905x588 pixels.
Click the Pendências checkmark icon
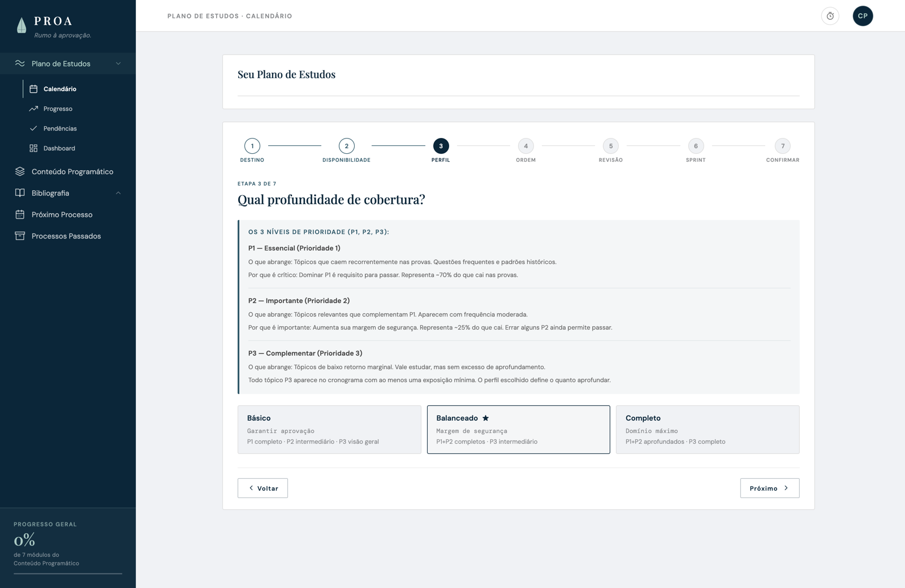pos(33,128)
